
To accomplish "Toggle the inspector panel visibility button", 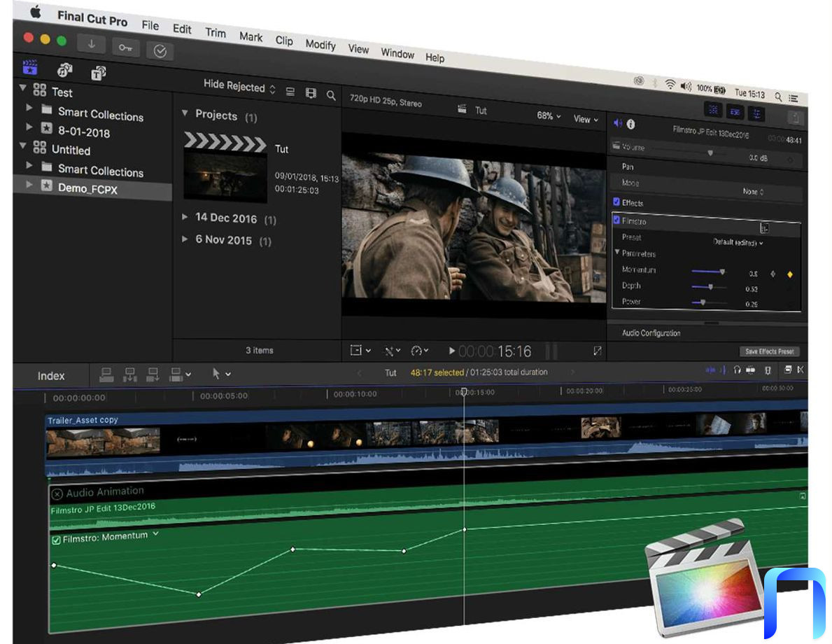I will tap(756, 113).
